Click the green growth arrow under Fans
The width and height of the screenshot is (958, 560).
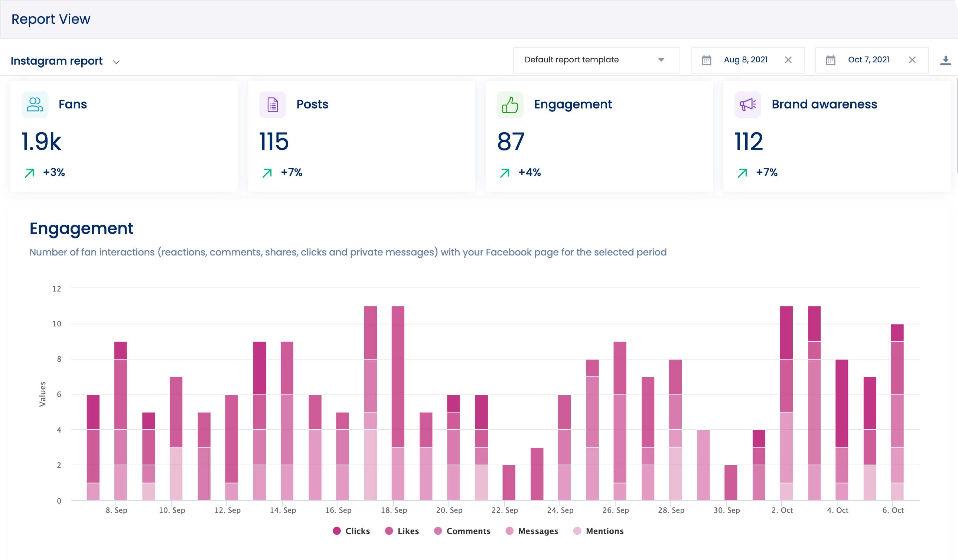[29, 172]
